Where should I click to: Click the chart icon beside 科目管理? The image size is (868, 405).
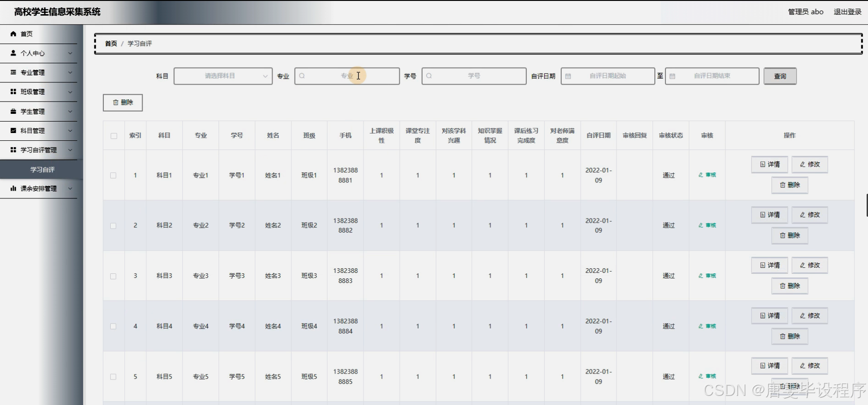click(x=13, y=130)
